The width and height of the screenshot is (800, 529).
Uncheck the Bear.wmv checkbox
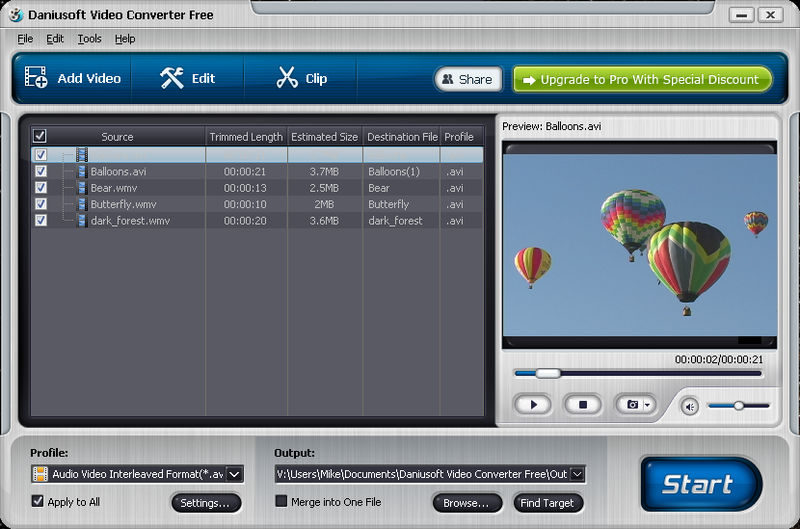[41, 187]
